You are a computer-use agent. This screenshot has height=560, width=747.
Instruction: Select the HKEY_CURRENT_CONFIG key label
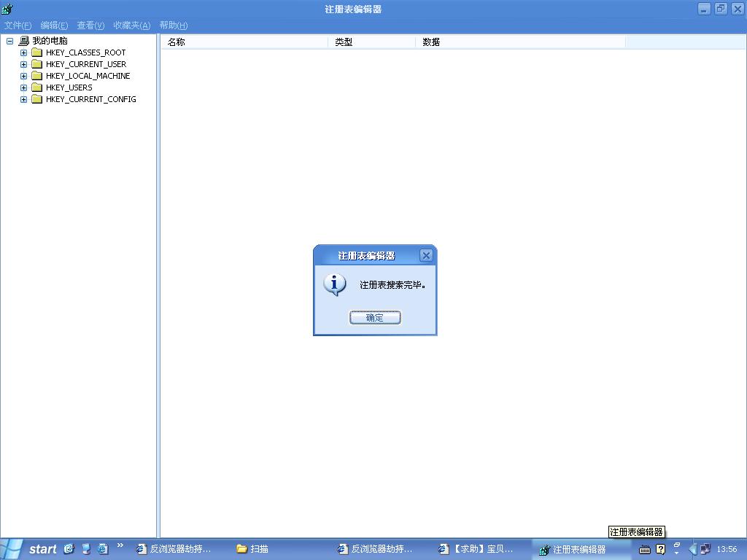91,99
